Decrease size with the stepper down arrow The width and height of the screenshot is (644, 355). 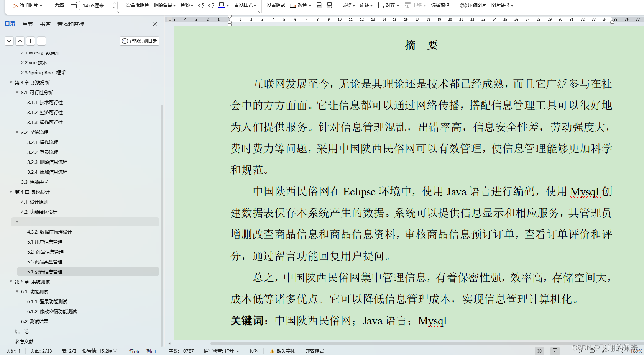coord(114,8)
